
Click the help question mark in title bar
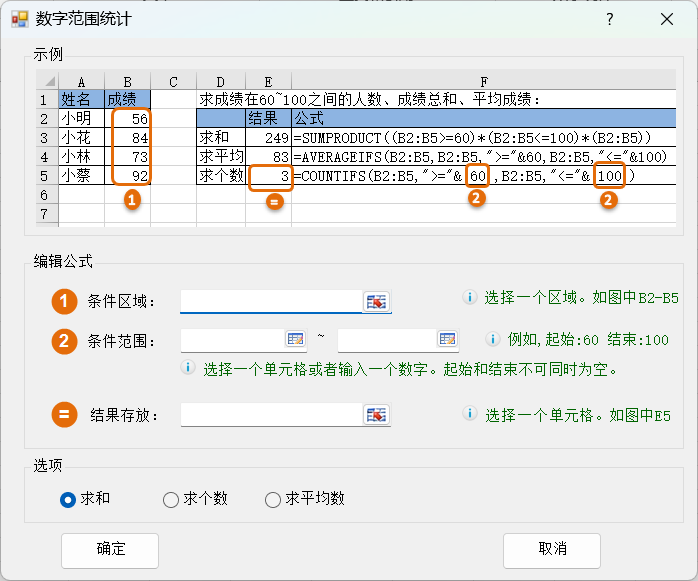click(610, 19)
